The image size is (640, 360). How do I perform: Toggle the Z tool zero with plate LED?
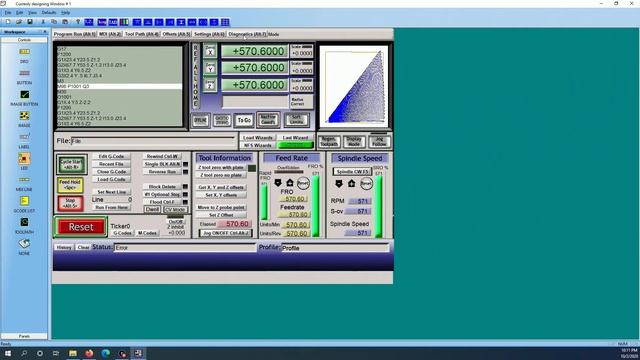(252, 168)
